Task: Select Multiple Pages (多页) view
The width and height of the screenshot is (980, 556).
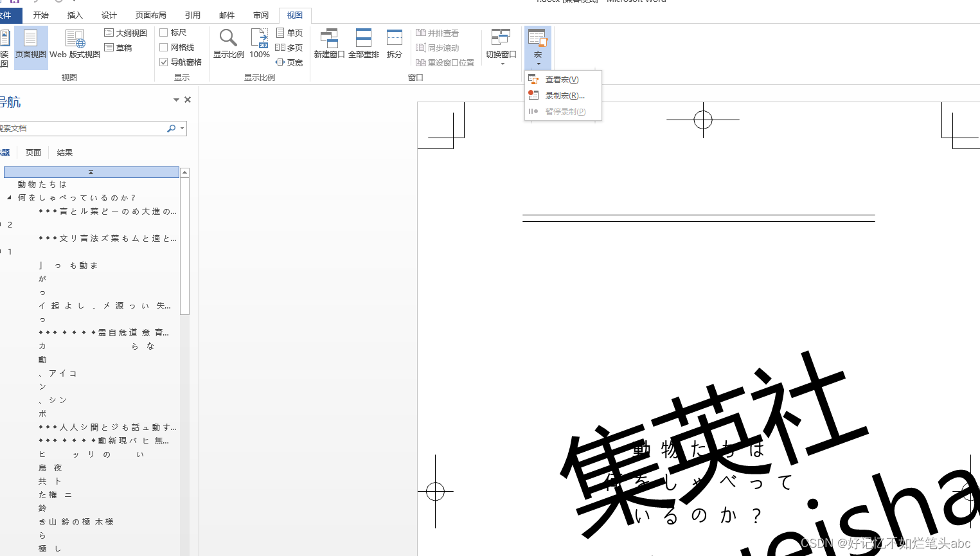Action: 289,48
